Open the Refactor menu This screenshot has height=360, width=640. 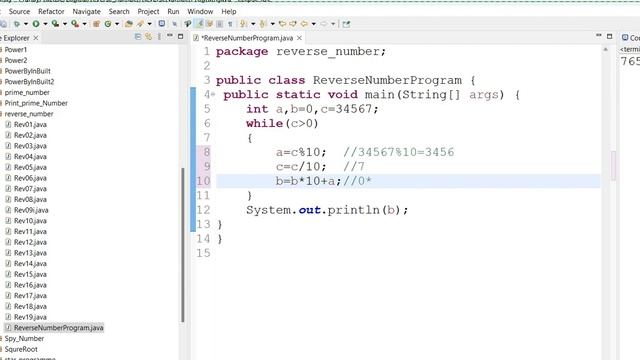click(x=51, y=11)
